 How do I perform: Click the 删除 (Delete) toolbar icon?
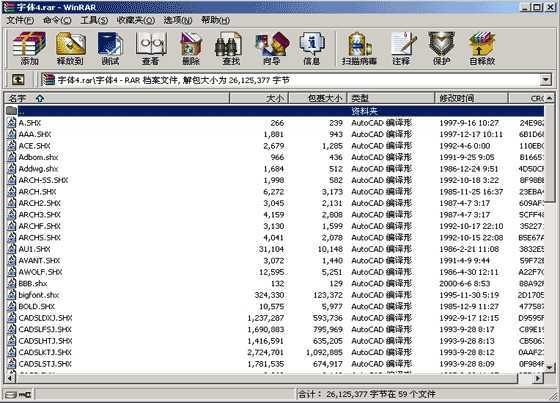click(191, 49)
